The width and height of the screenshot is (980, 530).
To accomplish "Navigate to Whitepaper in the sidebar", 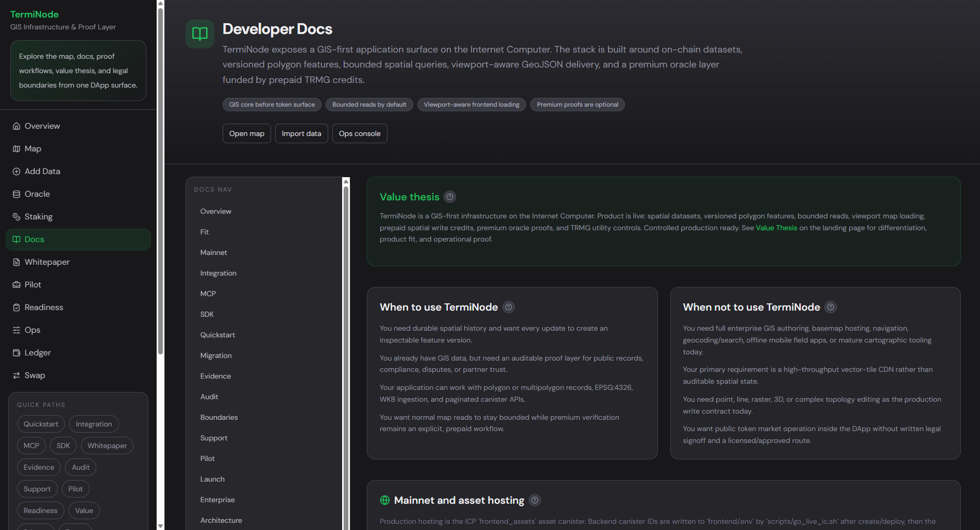I will tap(78, 262).
